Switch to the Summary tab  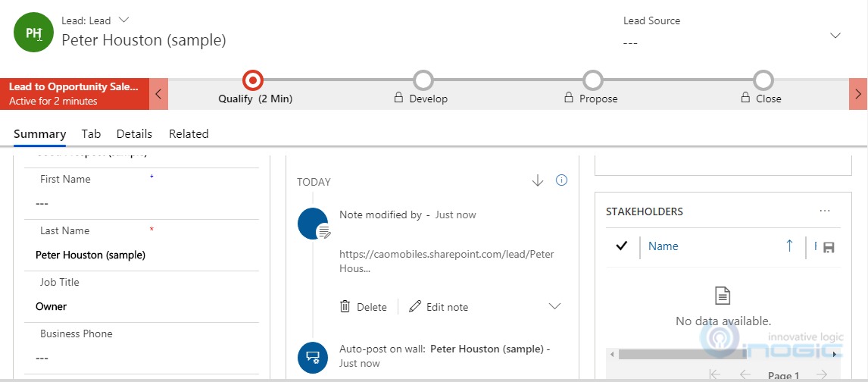pos(40,134)
